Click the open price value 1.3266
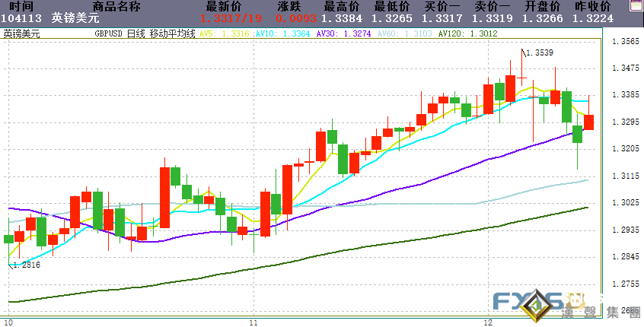Image resolution: width=644 pixels, height=327 pixels. (x=543, y=18)
